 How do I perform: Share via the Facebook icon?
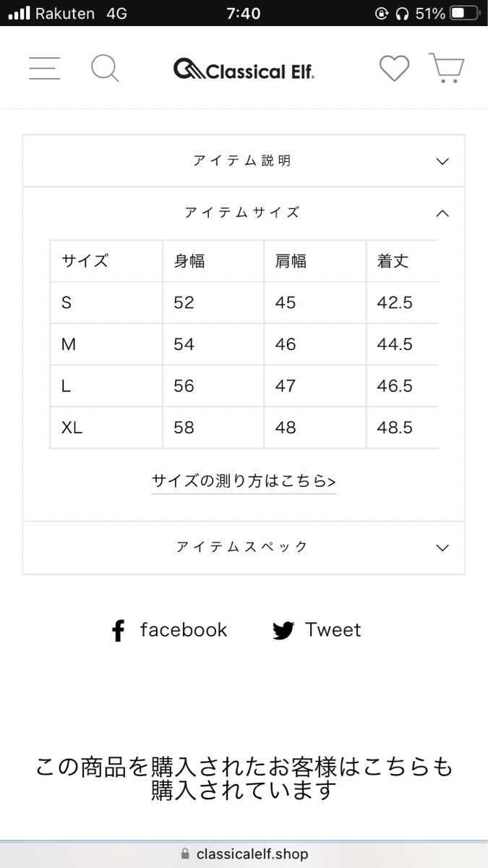tap(119, 631)
